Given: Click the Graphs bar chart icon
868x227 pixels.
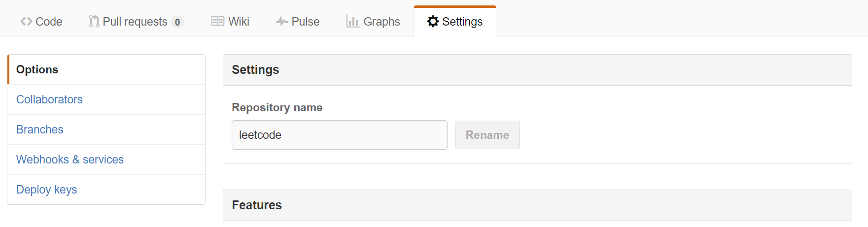Looking at the screenshot, I should 352,21.
